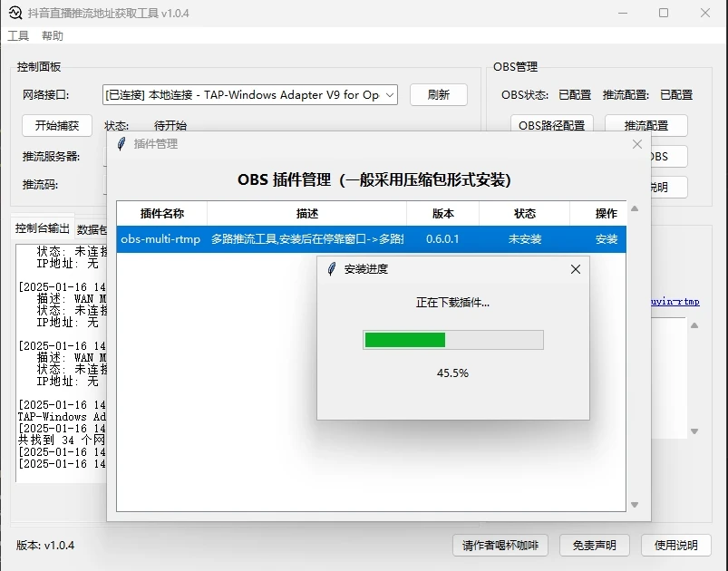Viewport: 728px width, 571px height.
Task: Click 安装 in the obs-multi-rtmp row
Action: pos(607,239)
